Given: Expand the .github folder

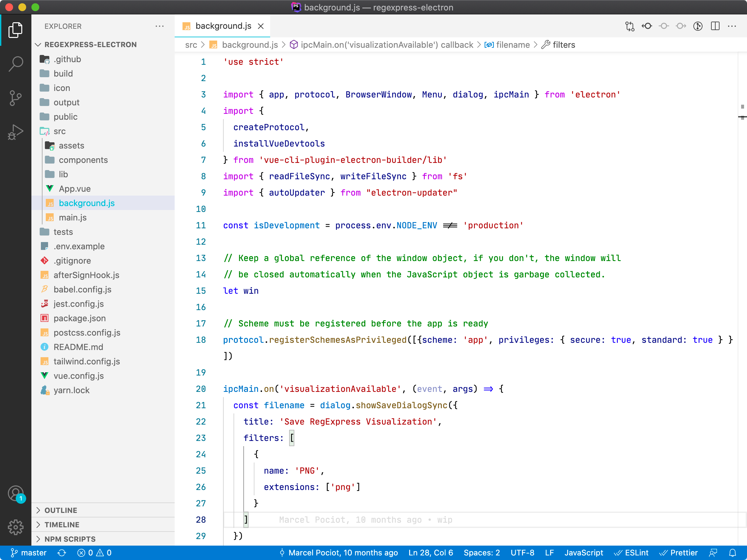Looking at the screenshot, I should (103, 59).
